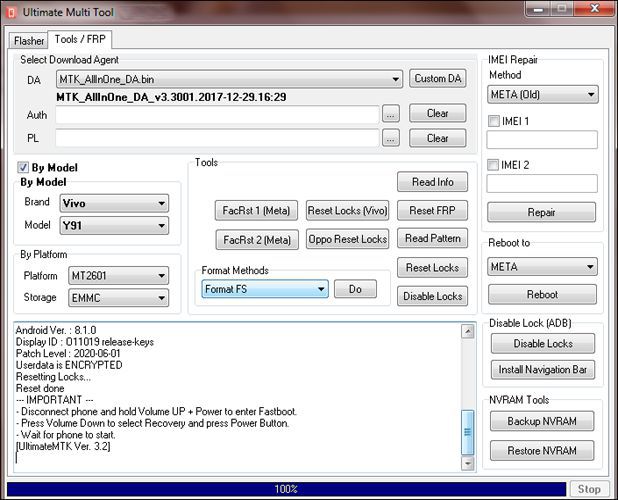Close the Ultimate Multi Tool window
The width and height of the screenshot is (618, 500).
[x=594, y=9]
